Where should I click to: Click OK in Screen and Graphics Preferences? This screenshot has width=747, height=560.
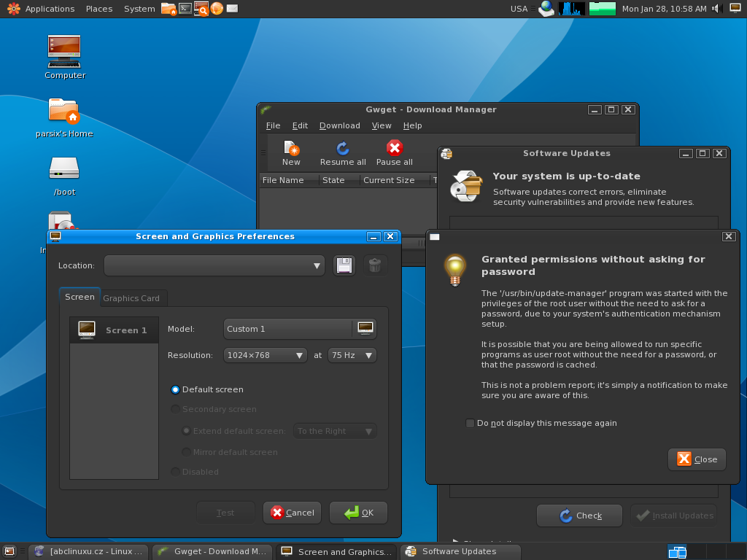pyautogui.click(x=358, y=513)
